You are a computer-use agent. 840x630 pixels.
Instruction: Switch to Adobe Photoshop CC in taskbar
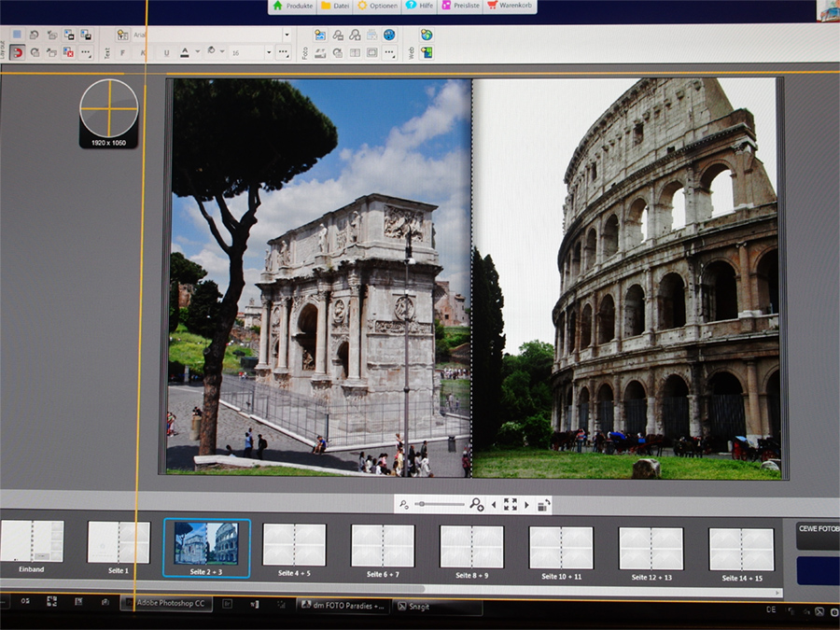tap(166, 604)
